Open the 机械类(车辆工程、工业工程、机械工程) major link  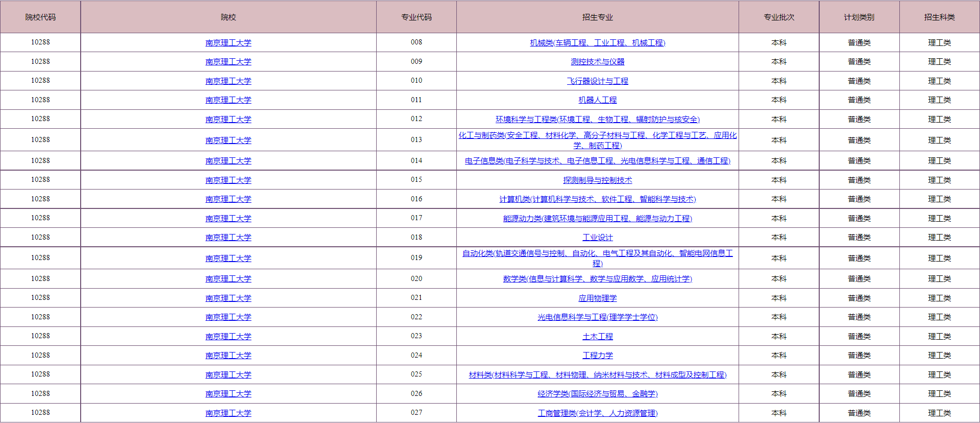click(x=597, y=43)
